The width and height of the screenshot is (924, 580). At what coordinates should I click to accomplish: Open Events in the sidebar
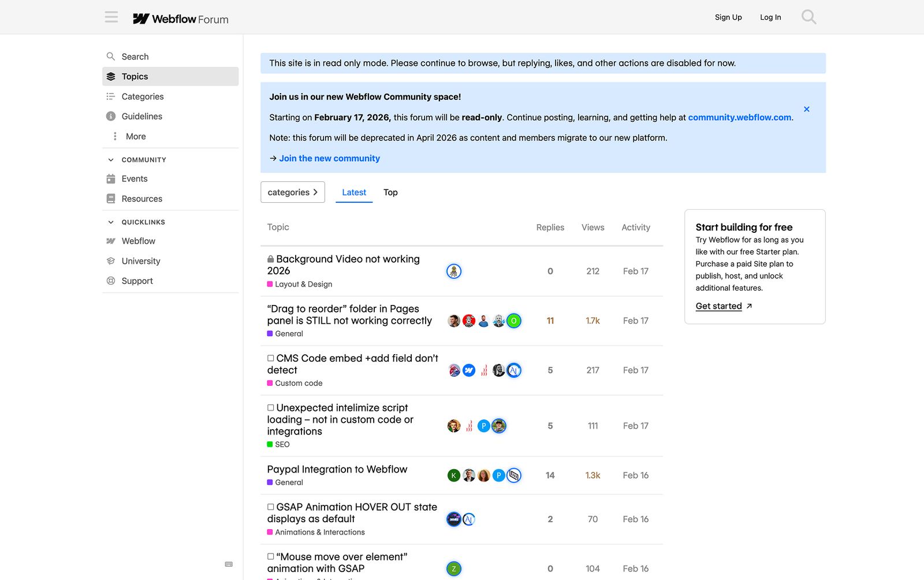pos(170,179)
